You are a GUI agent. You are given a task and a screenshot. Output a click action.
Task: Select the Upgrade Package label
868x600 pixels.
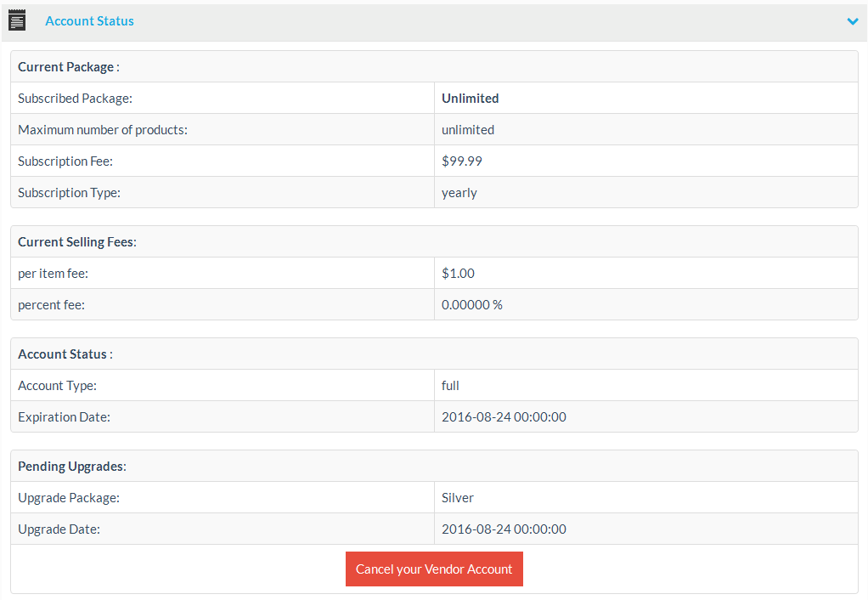click(68, 498)
